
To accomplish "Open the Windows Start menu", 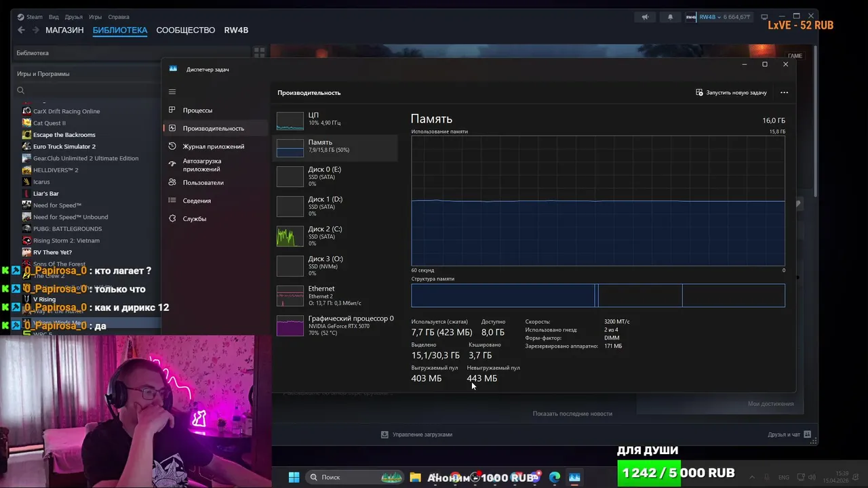I will point(294,477).
